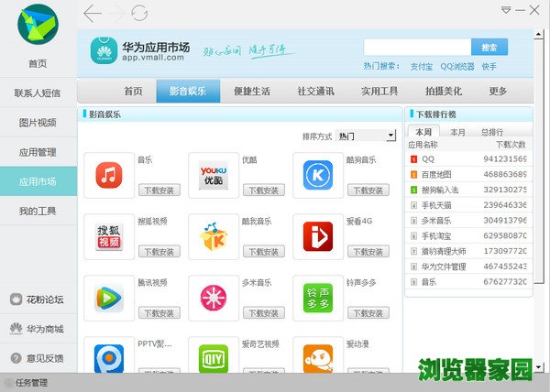Open the window menu triangle icon
Screen dimensions: 550x392
pos(506,10)
